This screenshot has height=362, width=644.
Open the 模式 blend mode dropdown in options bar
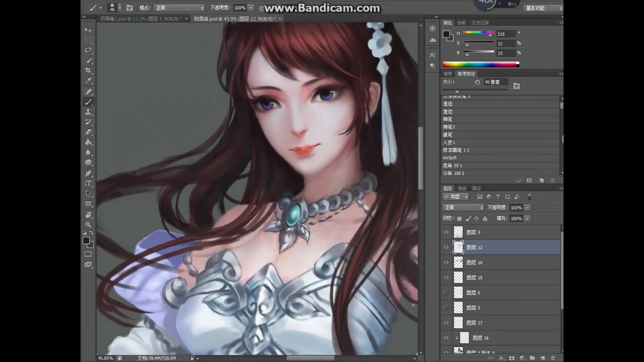tap(179, 8)
